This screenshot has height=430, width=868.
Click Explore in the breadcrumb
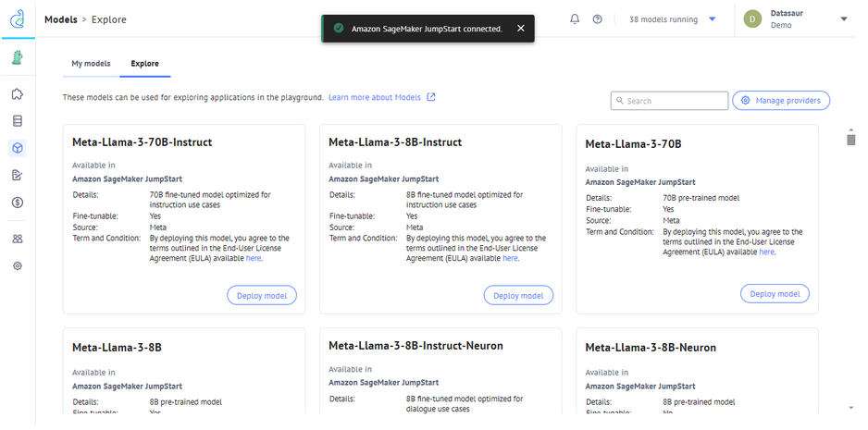click(x=109, y=19)
